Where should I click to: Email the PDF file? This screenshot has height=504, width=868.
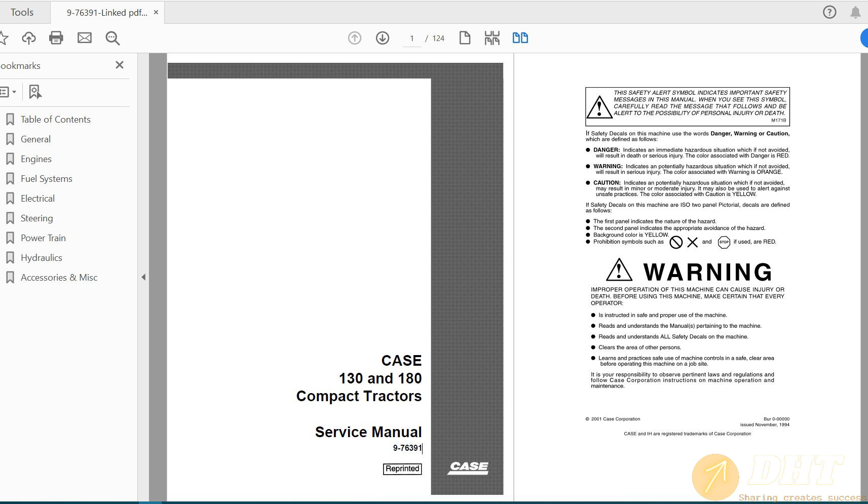pyautogui.click(x=85, y=37)
